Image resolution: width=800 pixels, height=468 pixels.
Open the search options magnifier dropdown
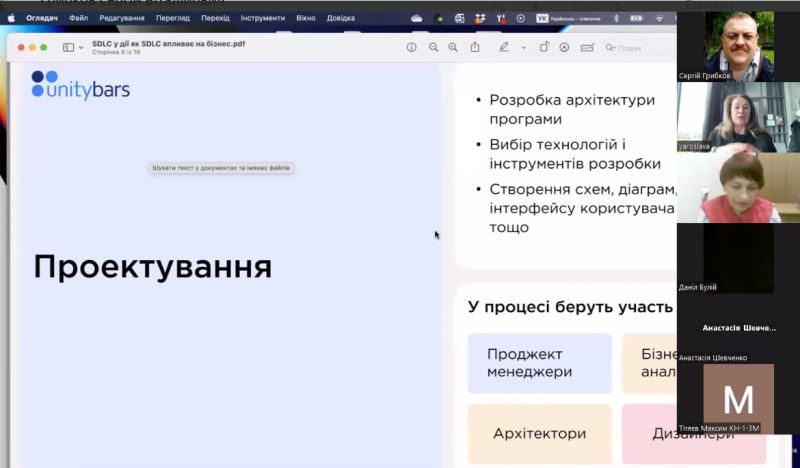610,47
